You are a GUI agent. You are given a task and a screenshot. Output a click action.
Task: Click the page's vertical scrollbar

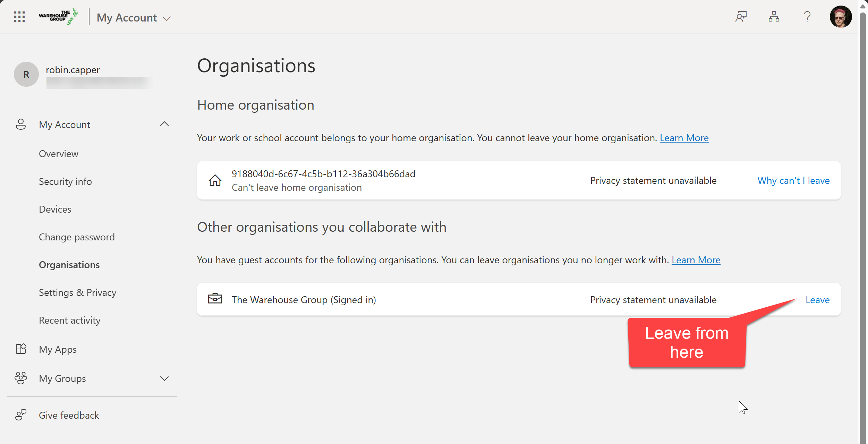(863, 222)
